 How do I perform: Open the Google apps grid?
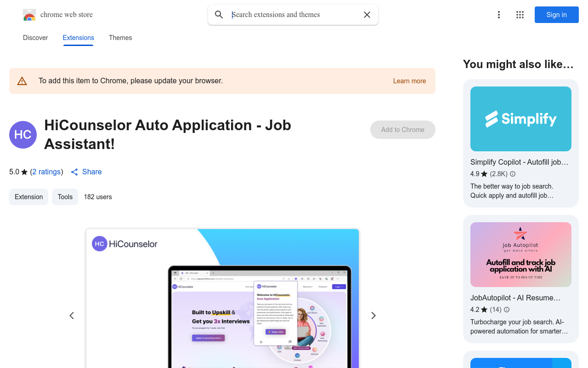(x=520, y=15)
